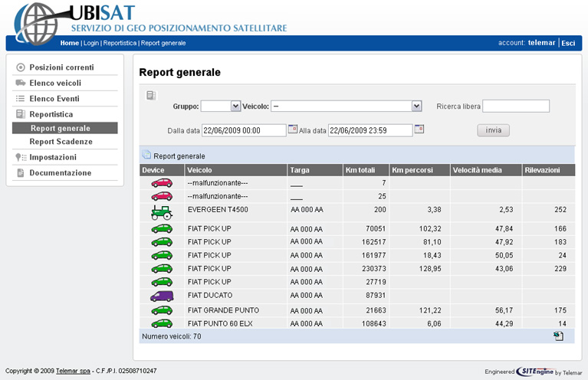Click the Documentazione page icon

click(21, 172)
